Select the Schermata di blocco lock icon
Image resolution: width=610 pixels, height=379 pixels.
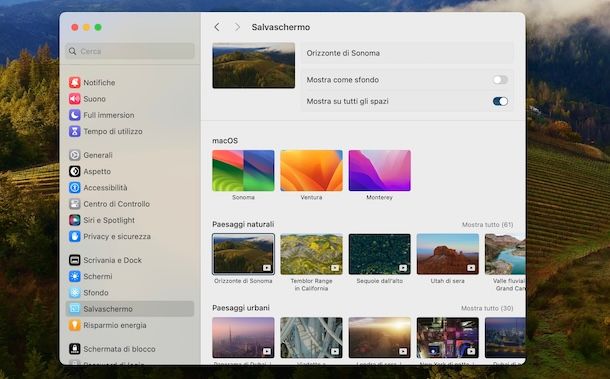coord(75,349)
